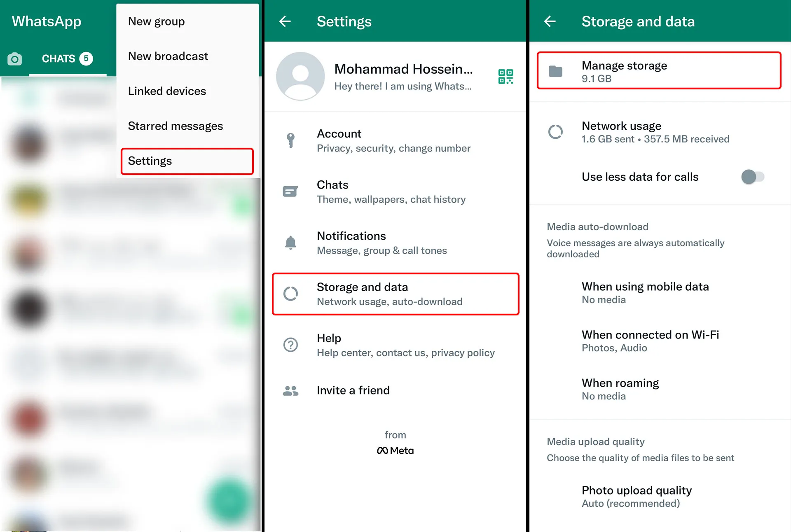Open the camera icon tab
This screenshot has height=532, width=791.
(x=15, y=59)
